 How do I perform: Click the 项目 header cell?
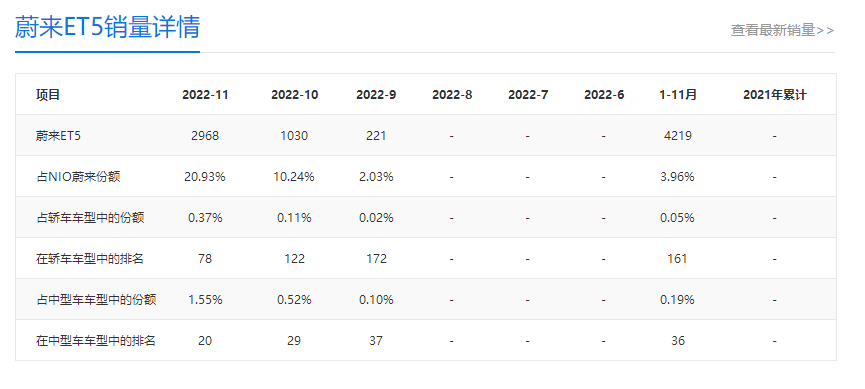click(48, 95)
